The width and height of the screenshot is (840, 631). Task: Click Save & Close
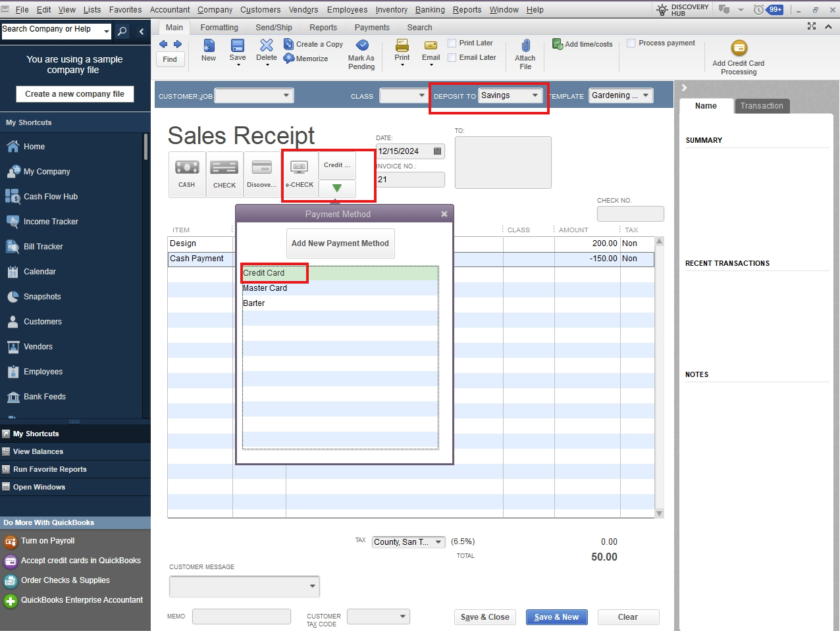pos(485,617)
